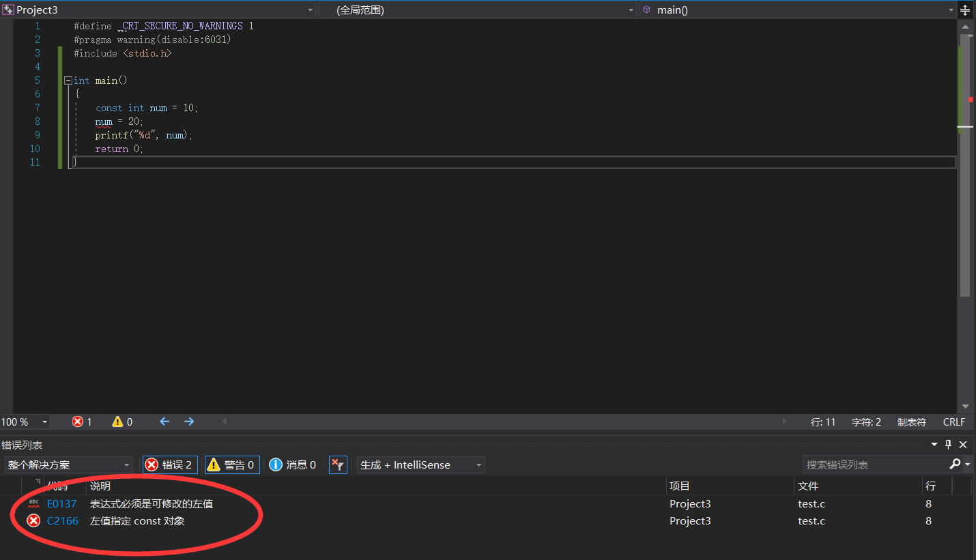Click the horizontal scroll right arrow
976x560 pixels.
tap(784, 422)
